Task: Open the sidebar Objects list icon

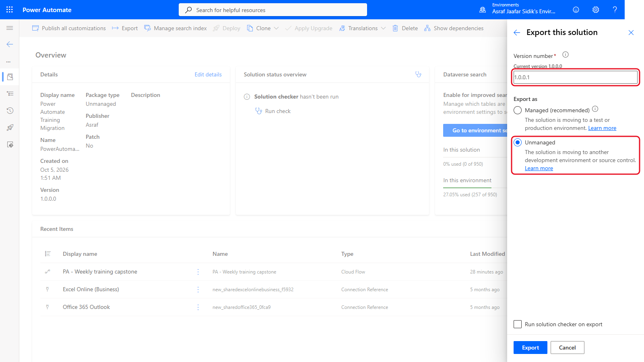Action: (x=10, y=94)
